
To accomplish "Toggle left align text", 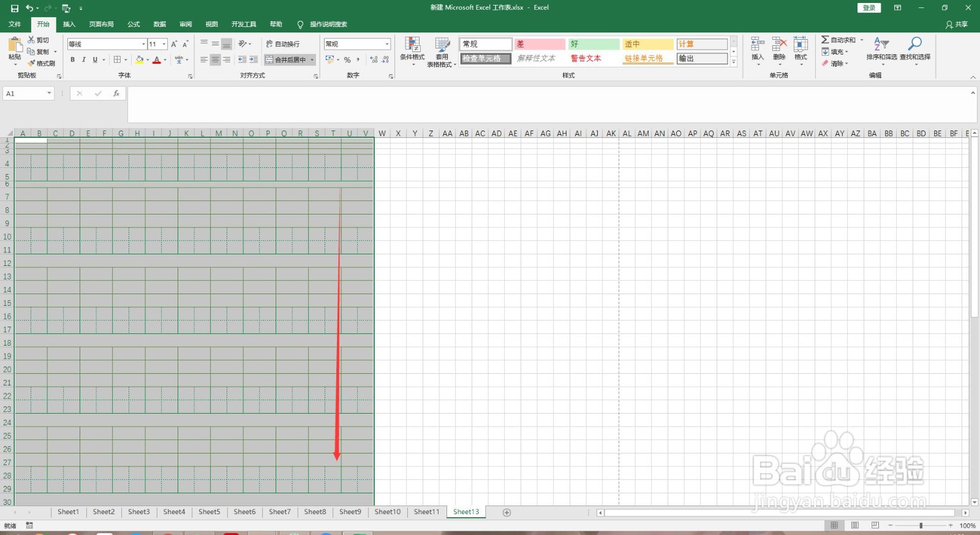I will pyautogui.click(x=204, y=60).
